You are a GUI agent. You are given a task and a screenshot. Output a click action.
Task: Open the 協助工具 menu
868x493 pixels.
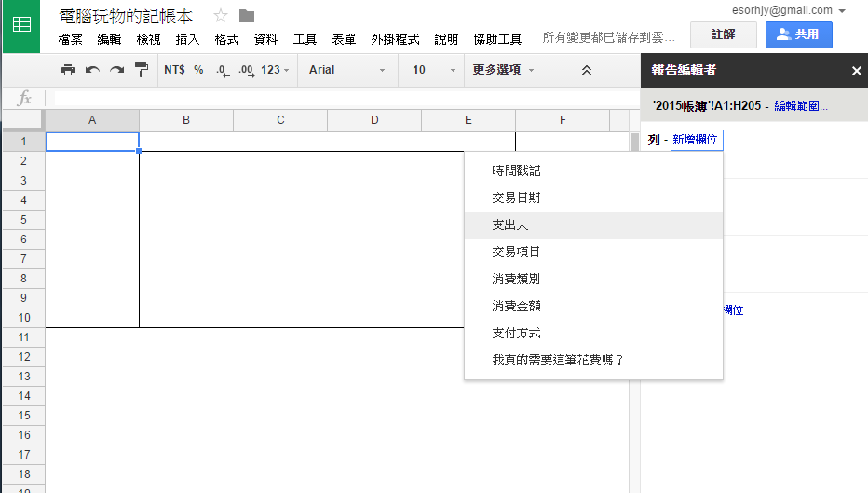pyautogui.click(x=497, y=39)
